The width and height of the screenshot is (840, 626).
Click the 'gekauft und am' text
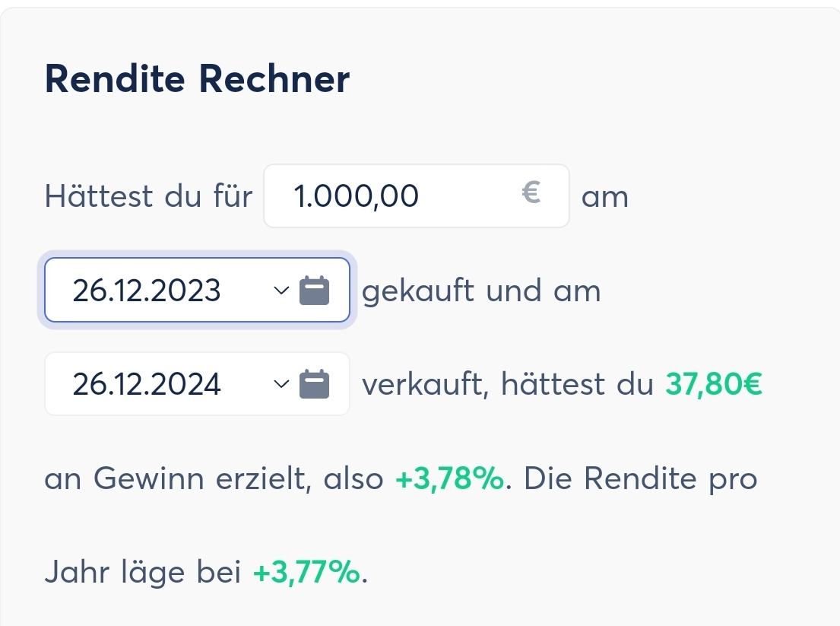coord(481,291)
